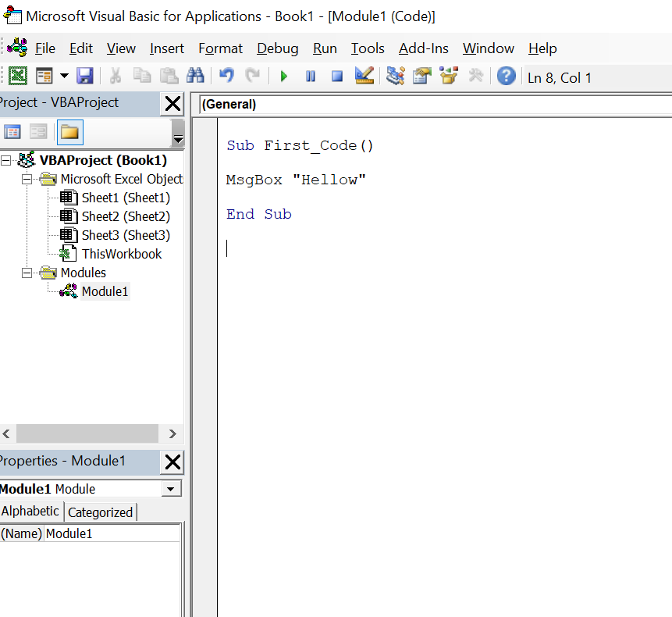Viewport: 672px width, 617px height.
Task: Click the Copy icon in toolbar
Action: click(x=142, y=77)
